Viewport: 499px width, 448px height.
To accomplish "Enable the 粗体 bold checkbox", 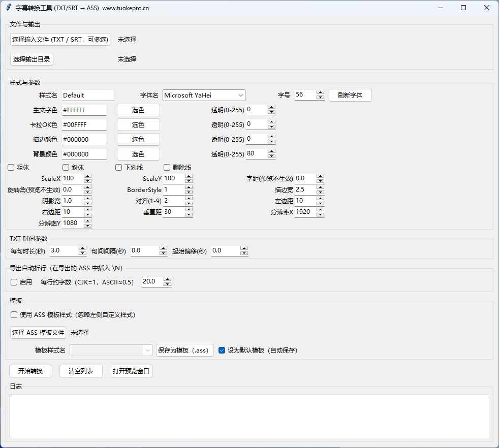I will point(11,167).
